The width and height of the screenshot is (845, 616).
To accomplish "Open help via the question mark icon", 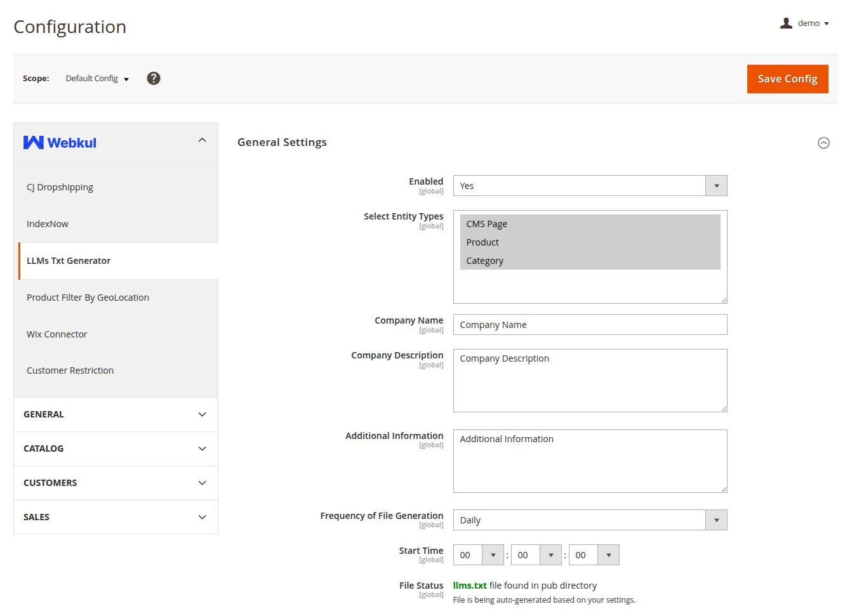I will 153,78.
